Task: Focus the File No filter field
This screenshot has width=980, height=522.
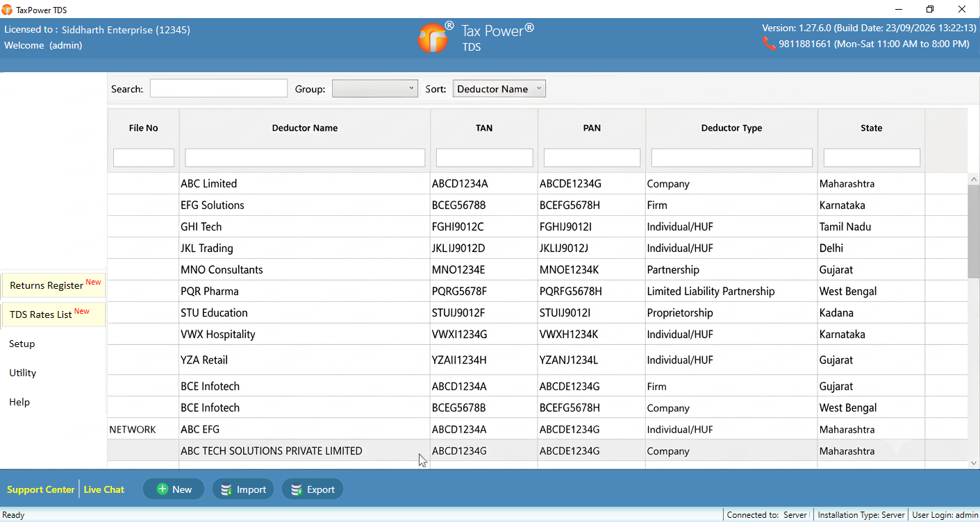Action: coord(144,158)
